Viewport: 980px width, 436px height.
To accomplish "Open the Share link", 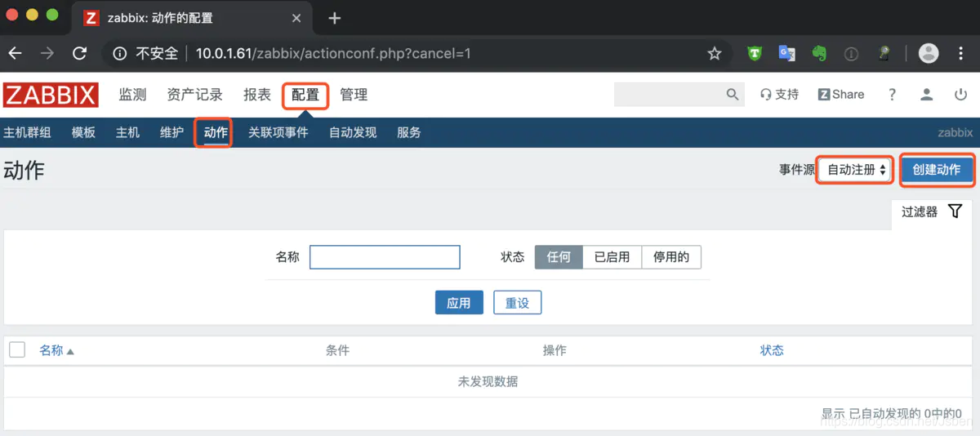I will coord(841,95).
